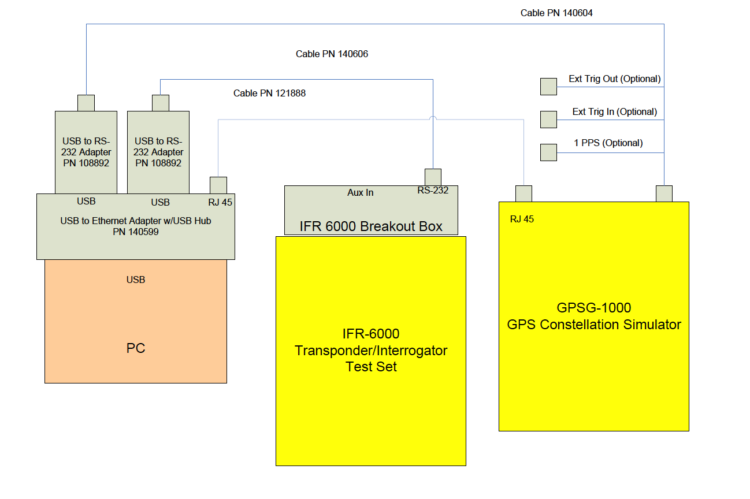Viewport: 750px width, 499px height.
Task: Click connector atop first RS-232 adapter
Action: 86,103
